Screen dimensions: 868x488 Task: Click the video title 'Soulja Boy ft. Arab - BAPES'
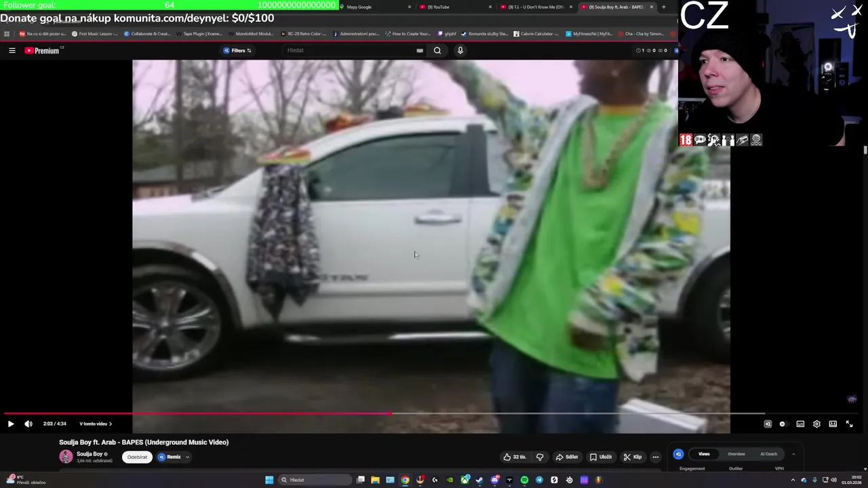pyautogui.click(x=144, y=442)
